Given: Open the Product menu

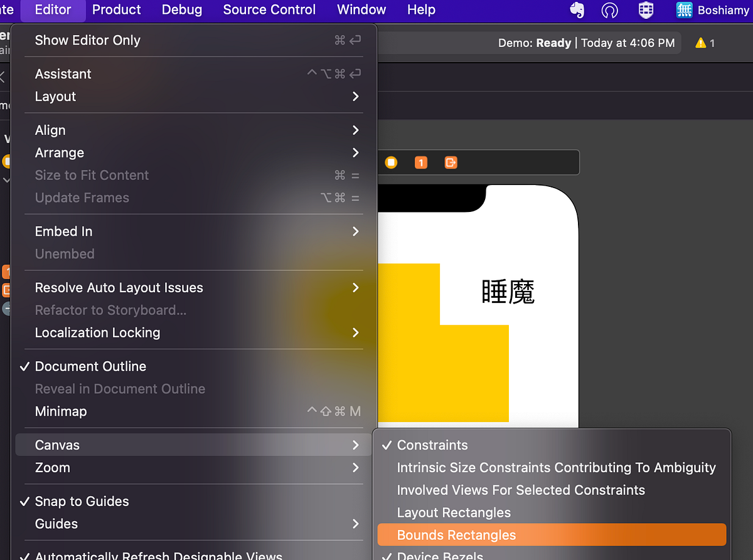Looking at the screenshot, I should coord(116,9).
